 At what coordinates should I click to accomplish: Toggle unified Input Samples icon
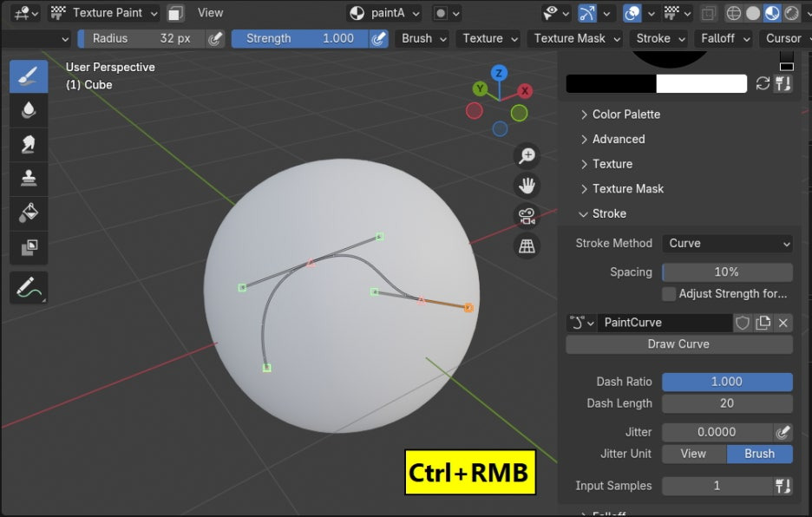(x=783, y=486)
